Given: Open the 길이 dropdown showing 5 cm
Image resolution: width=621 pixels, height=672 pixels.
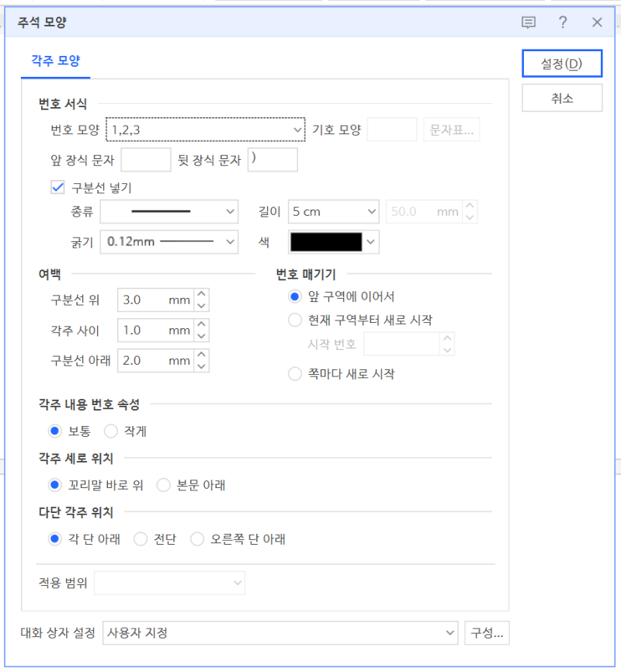Looking at the screenshot, I should (x=334, y=212).
